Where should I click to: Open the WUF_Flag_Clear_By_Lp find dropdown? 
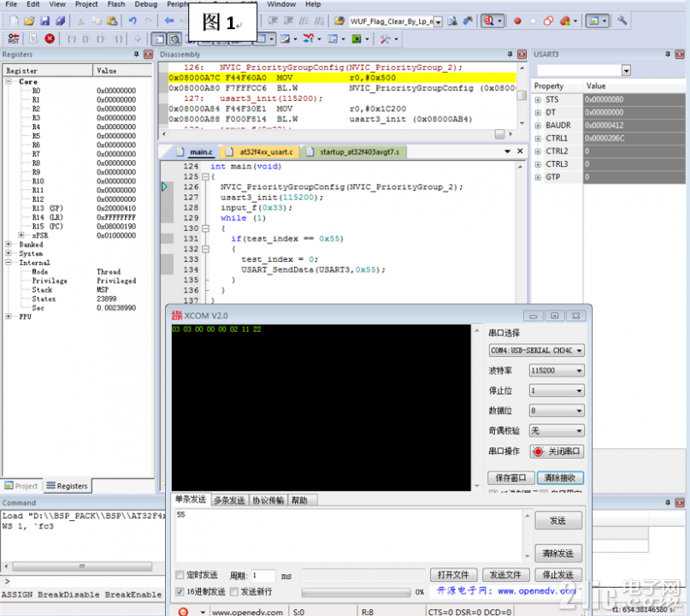pyautogui.click(x=439, y=21)
